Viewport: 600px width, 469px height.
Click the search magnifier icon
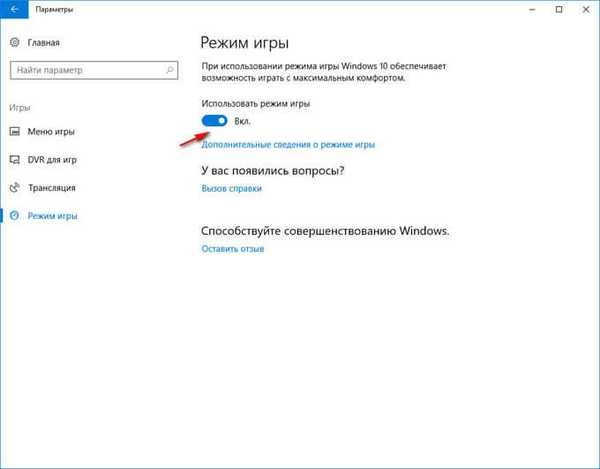tap(170, 70)
